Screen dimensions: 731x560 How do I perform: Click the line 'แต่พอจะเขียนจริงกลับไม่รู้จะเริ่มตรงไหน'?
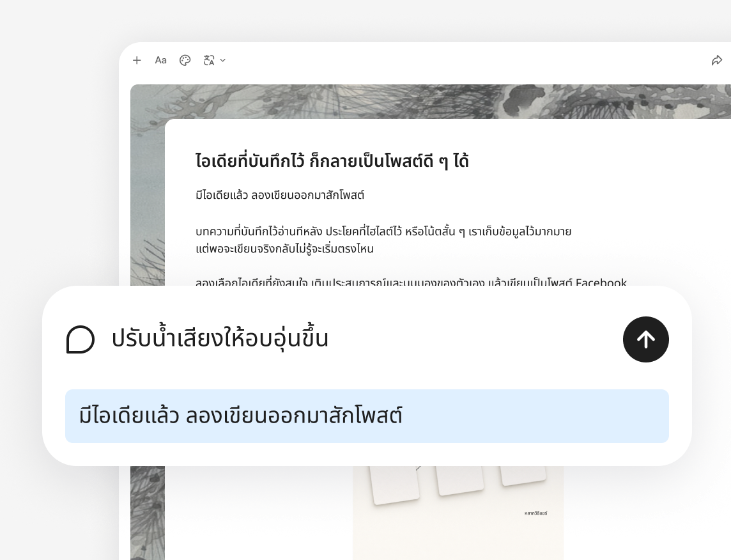284,249
